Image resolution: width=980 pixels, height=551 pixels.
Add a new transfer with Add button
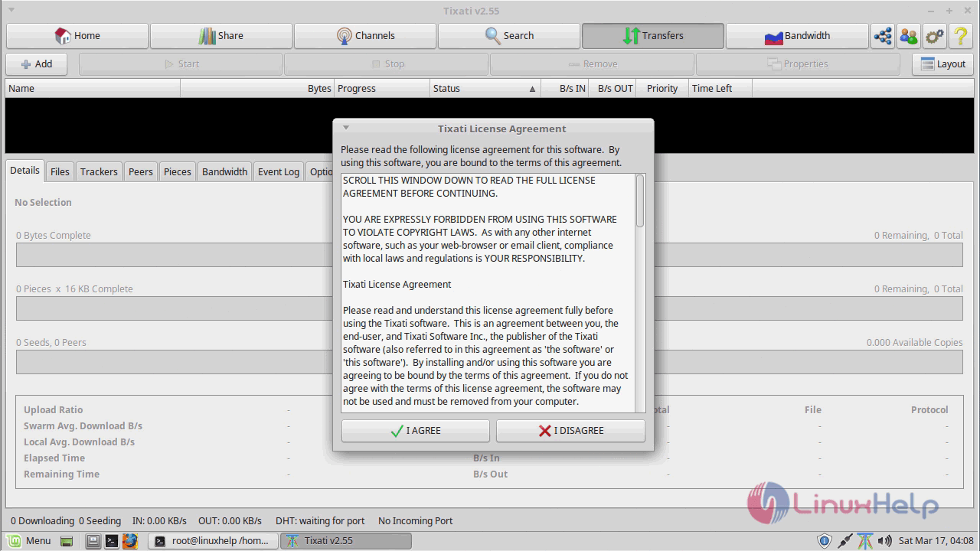click(x=37, y=64)
